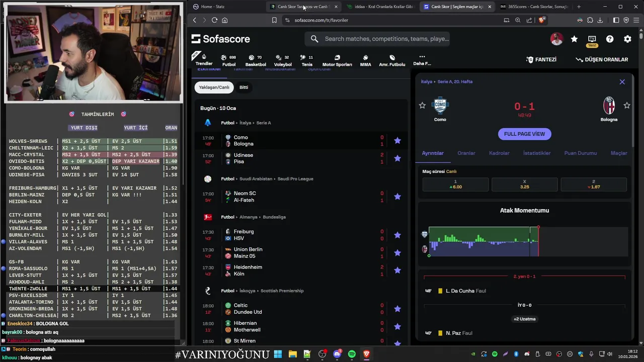644x362 pixels.
Task: Open the Amr. Futbolu category
Action: pyautogui.click(x=392, y=60)
